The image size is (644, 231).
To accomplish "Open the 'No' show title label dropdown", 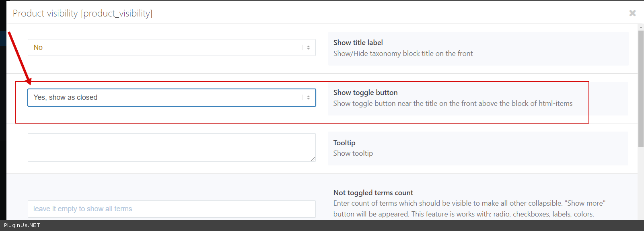I will [165, 47].
